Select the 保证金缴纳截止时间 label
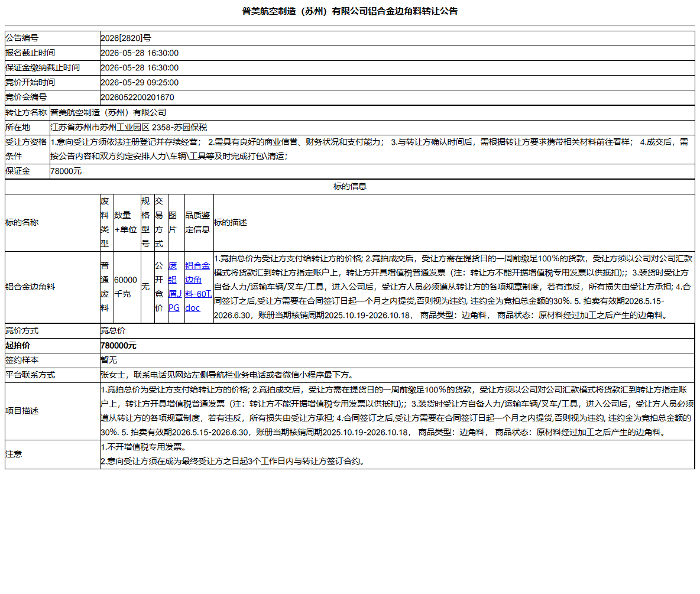Screen dimensions: 700x594 [43, 68]
